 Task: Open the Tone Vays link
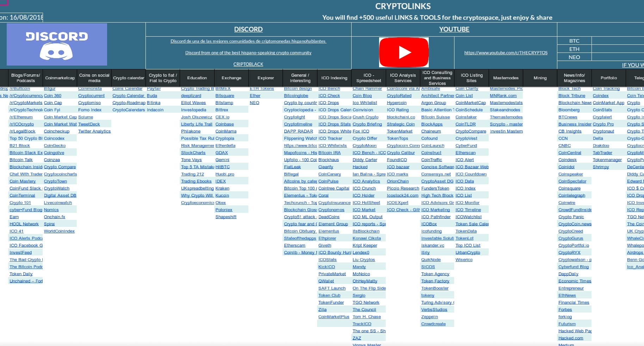point(191,160)
